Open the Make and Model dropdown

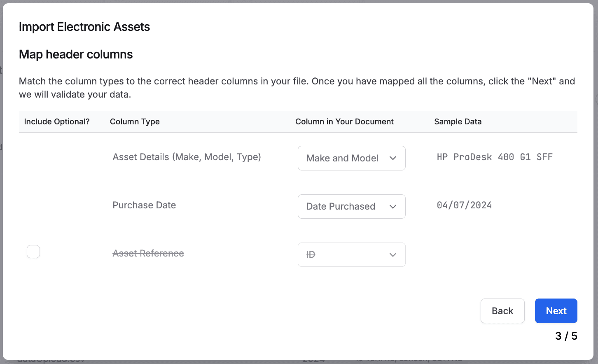[351, 158]
